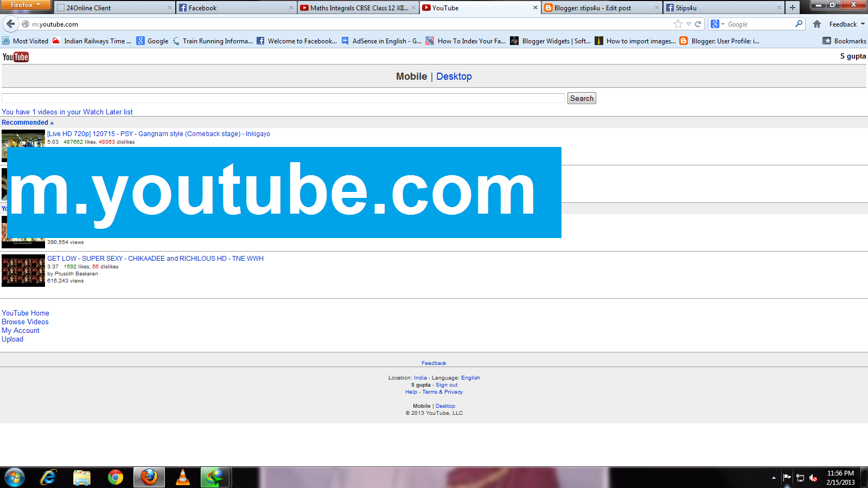Open VLC media player from taskbar
This screenshot has width=868, height=488.
[x=183, y=477]
